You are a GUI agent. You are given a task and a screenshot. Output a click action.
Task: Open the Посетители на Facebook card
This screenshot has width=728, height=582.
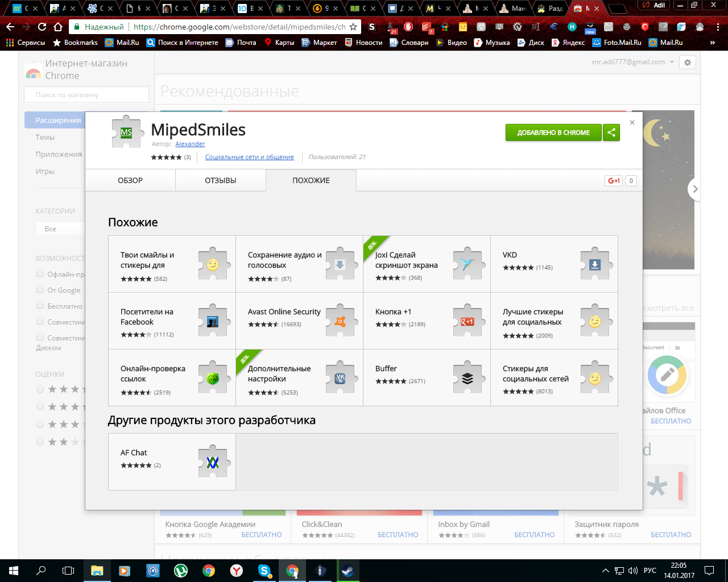172,321
